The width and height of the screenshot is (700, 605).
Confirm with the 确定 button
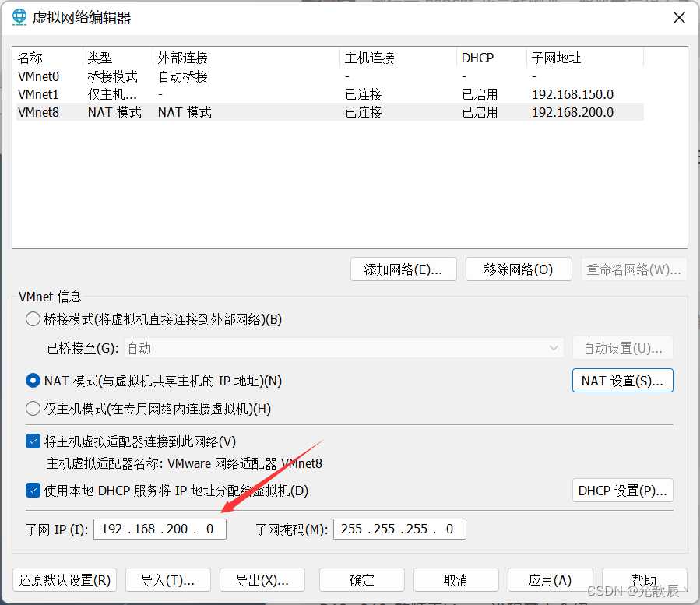coord(362,580)
